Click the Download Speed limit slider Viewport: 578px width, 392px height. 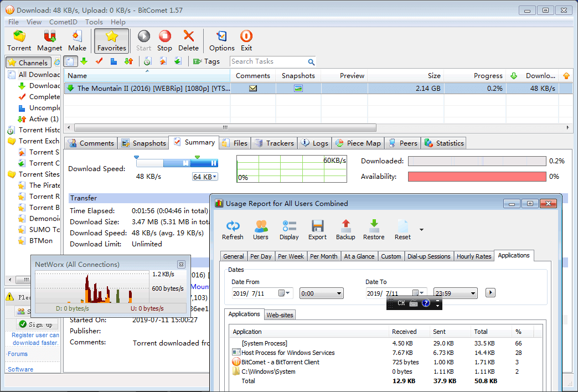coord(177,163)
